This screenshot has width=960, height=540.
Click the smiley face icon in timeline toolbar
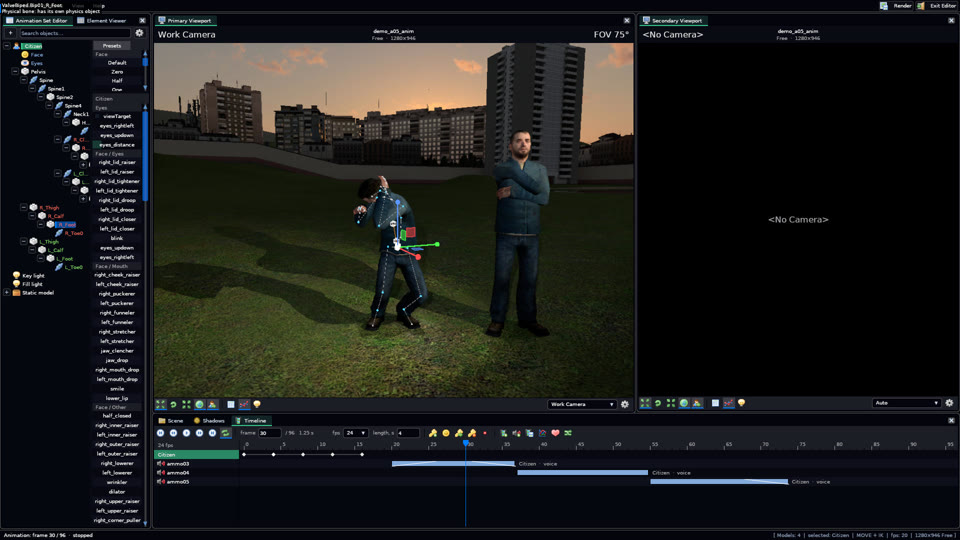coord(446,433)
